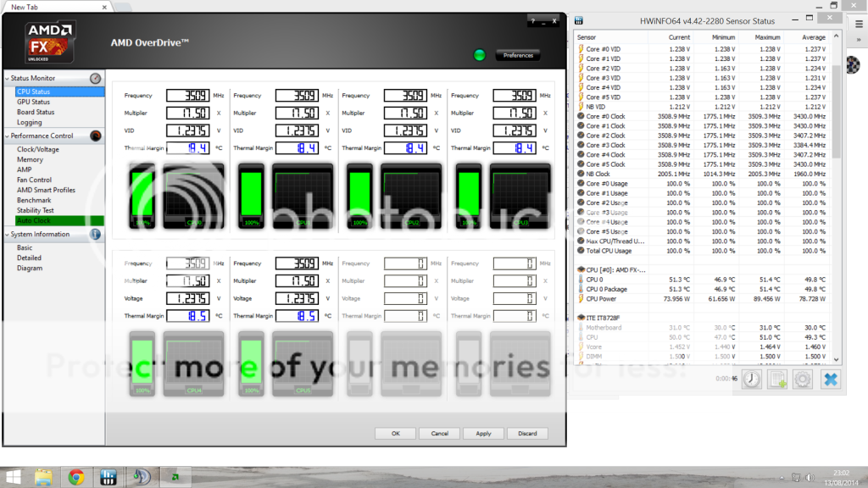
Task: Click the AMD OverDrive taskbar icon
Action: [175, 477]
